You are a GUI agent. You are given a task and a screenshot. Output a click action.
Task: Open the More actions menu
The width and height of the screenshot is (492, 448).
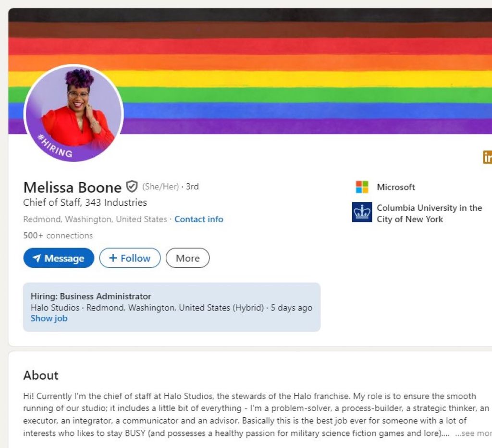(x=187, y=258)
